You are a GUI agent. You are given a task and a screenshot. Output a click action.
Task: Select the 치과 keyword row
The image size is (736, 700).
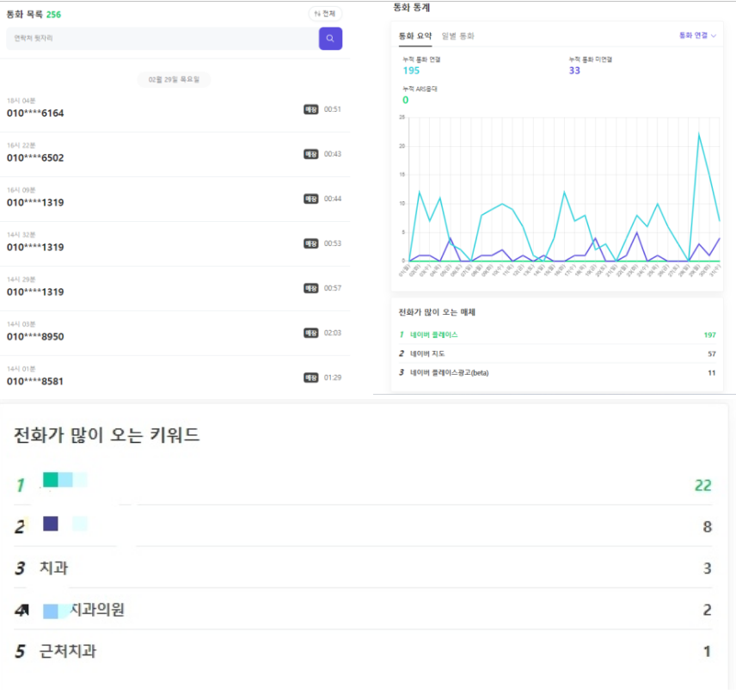click(363, 568)
